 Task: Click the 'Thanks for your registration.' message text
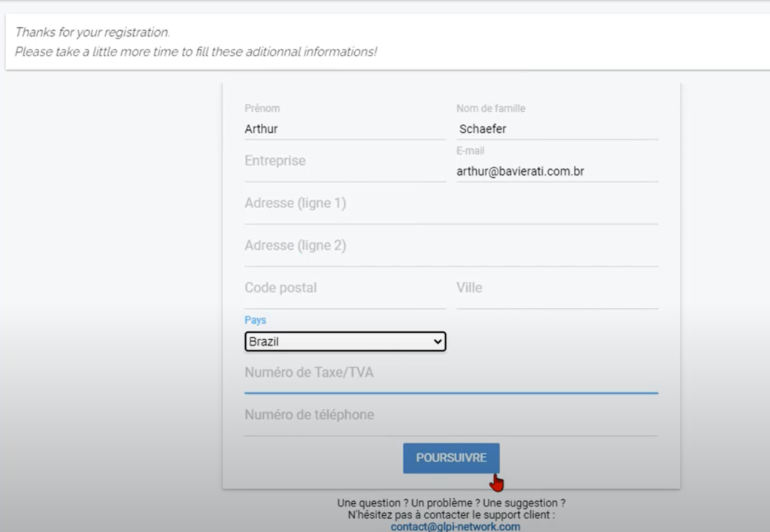tap(92, 32)
